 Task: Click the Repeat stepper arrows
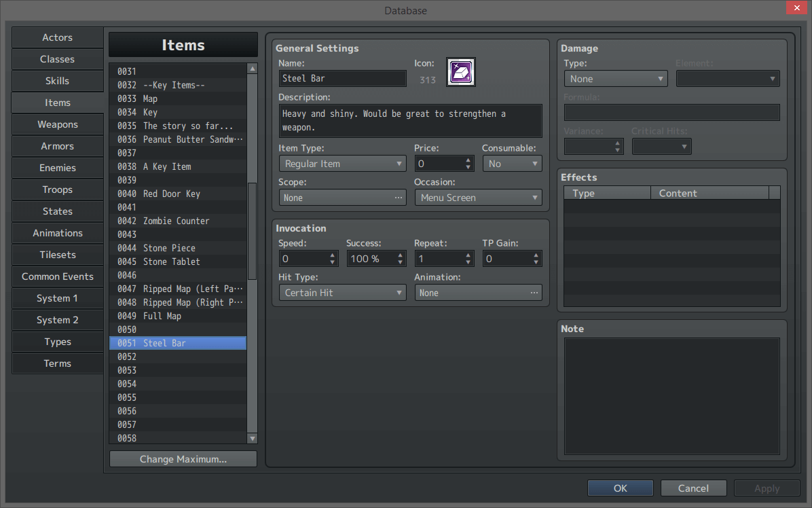tap(468, 258)
